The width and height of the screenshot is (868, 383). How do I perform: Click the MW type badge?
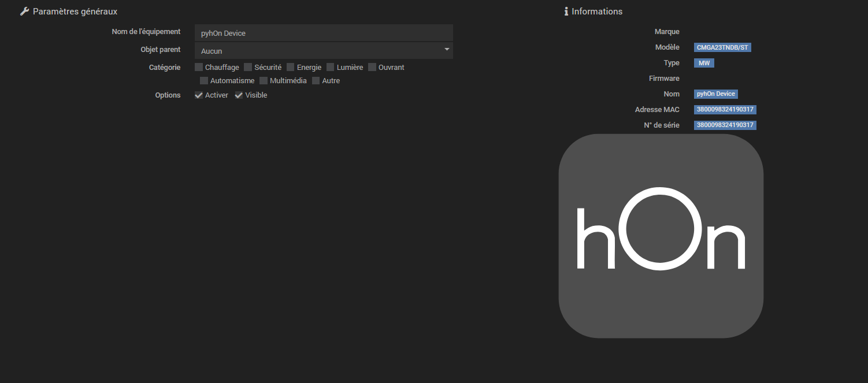click(x=704, y=63)
